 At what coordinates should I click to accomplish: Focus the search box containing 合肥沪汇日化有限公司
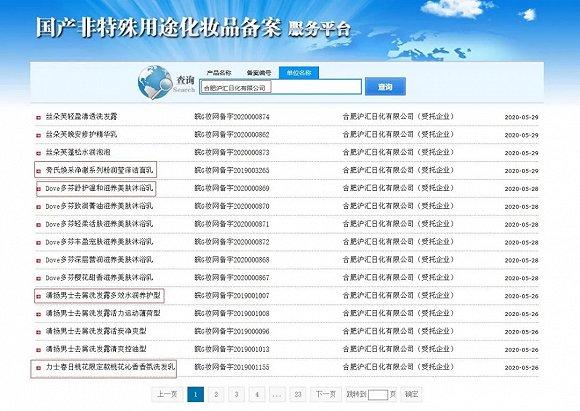[280, 87]
